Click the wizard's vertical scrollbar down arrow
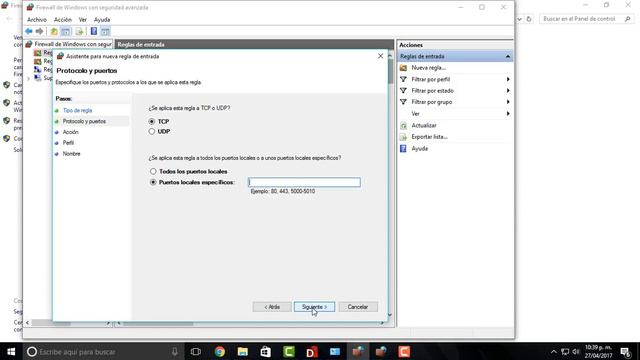640x360 pixels. click(x=390, y=315)
